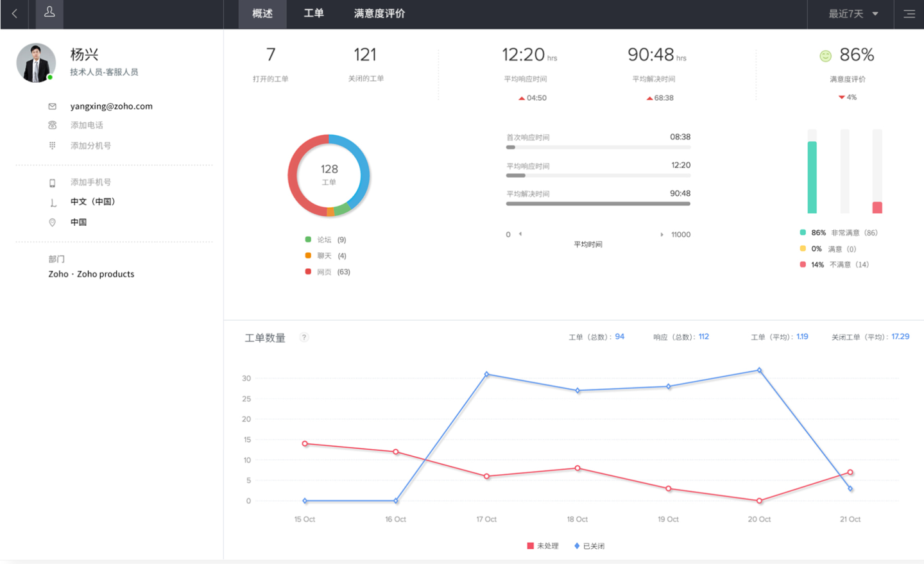
Task: Click the right arrow of average time scale
Action: tap(662, 235)
